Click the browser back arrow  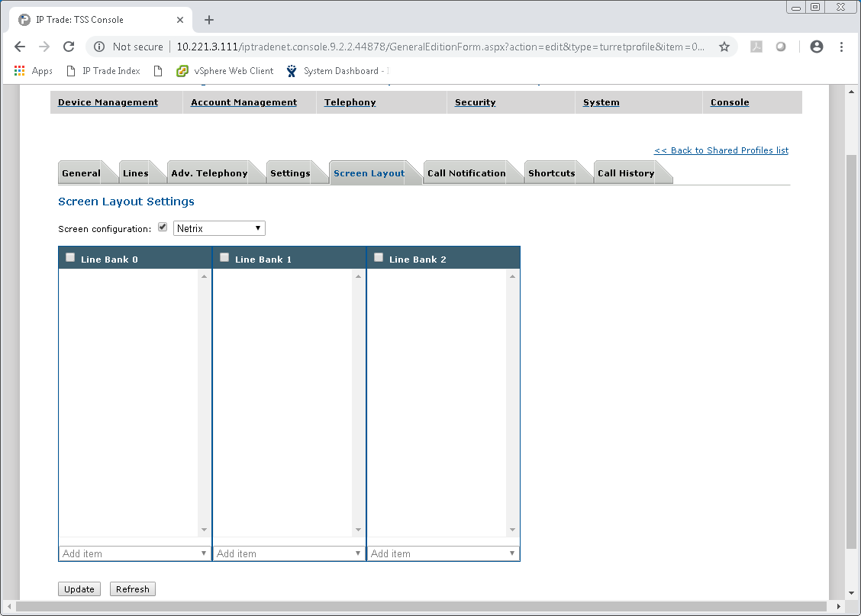(20, 47)
